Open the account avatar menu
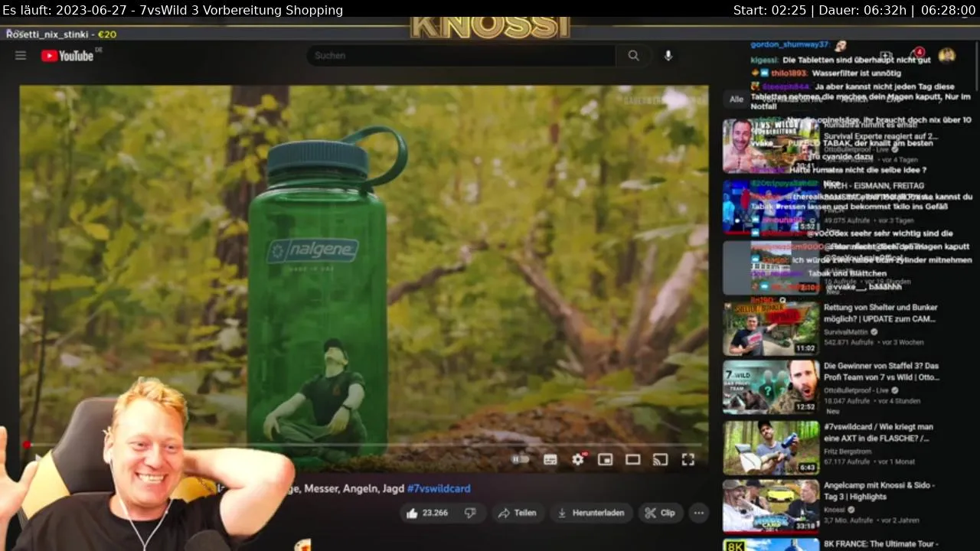 pos(947,55)
